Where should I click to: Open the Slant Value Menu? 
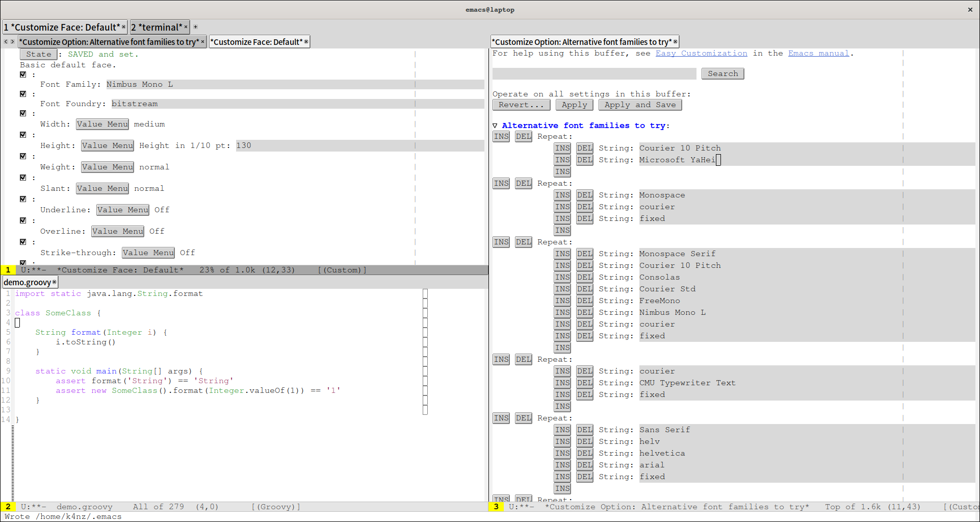tap(102, 188)
